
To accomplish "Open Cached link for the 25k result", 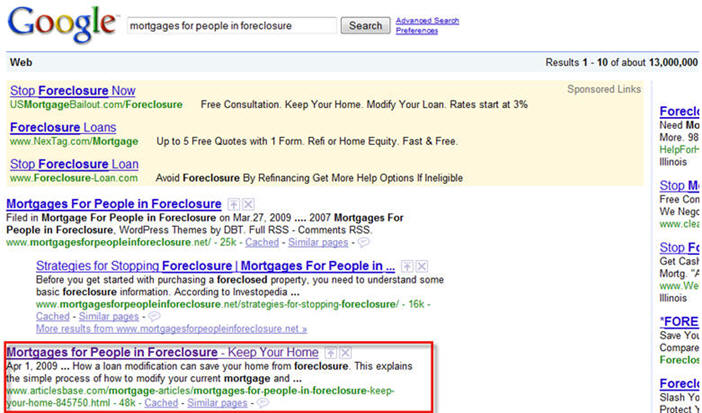I will pos(262,242).
